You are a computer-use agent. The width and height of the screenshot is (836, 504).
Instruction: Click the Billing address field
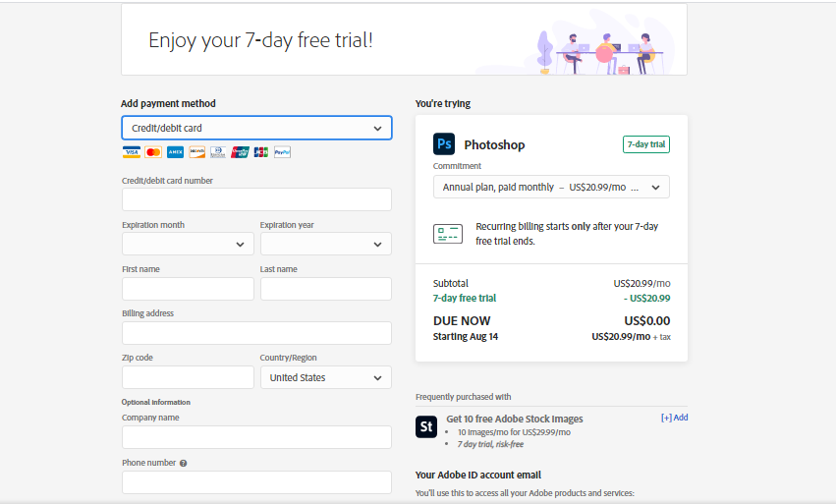point(257,333)
